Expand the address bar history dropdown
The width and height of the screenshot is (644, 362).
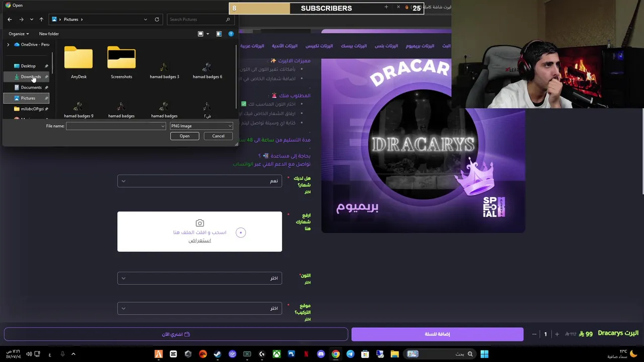145,20
